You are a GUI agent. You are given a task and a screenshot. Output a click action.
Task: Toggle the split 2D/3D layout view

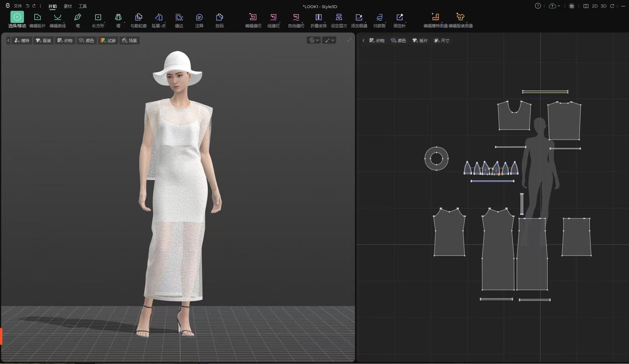pos(586,6)
